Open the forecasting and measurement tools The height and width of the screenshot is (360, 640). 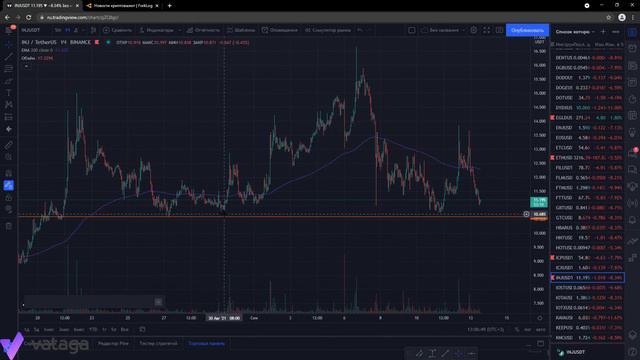9,117
